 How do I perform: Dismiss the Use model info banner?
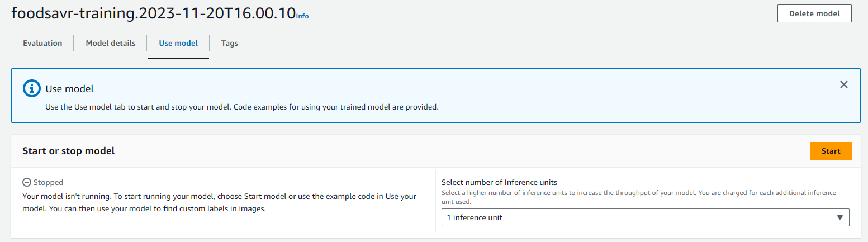pos(844,85)
